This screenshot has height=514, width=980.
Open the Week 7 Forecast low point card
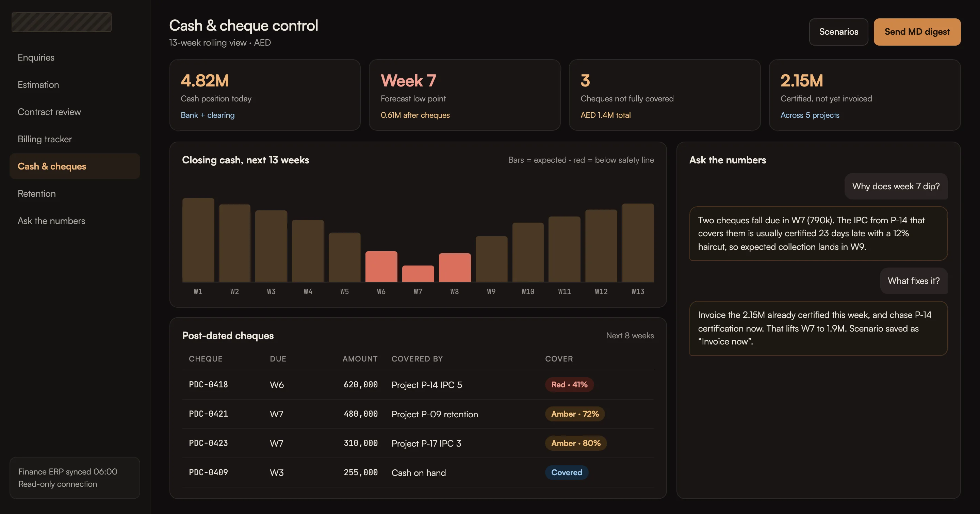point(464,95)
